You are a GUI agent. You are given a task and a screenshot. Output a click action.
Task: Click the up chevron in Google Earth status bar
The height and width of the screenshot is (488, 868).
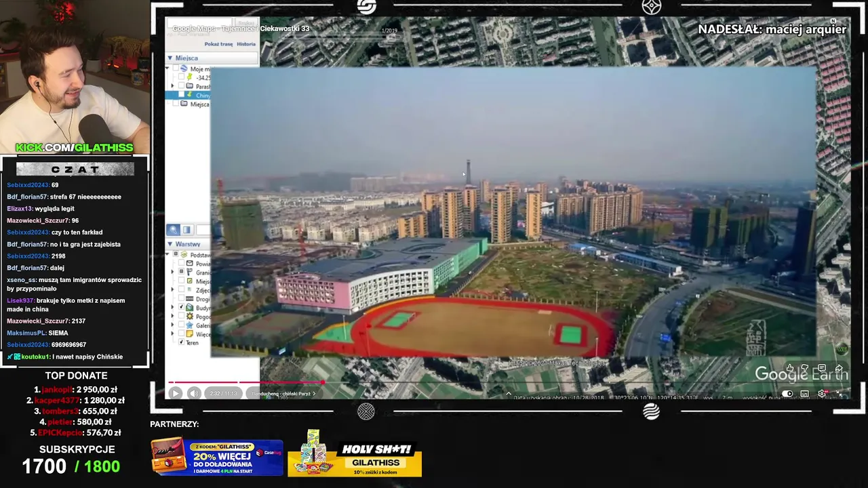click(x=509, y=393)
